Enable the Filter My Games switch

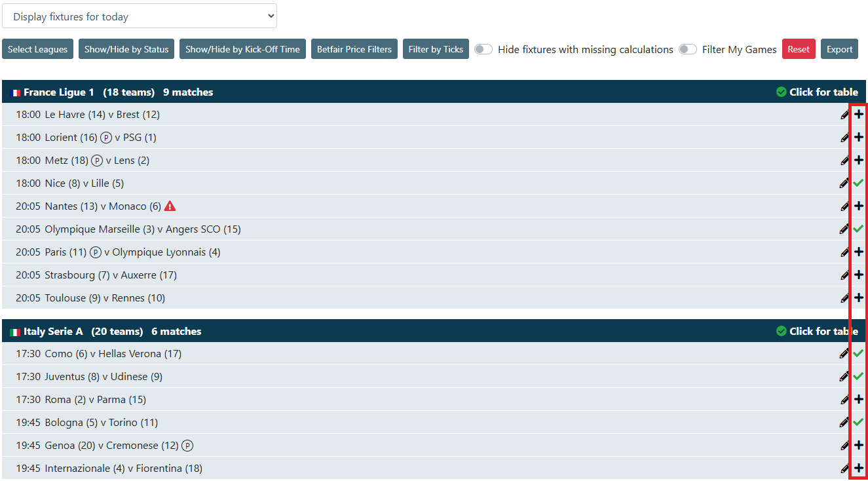(x=687, y=49)
